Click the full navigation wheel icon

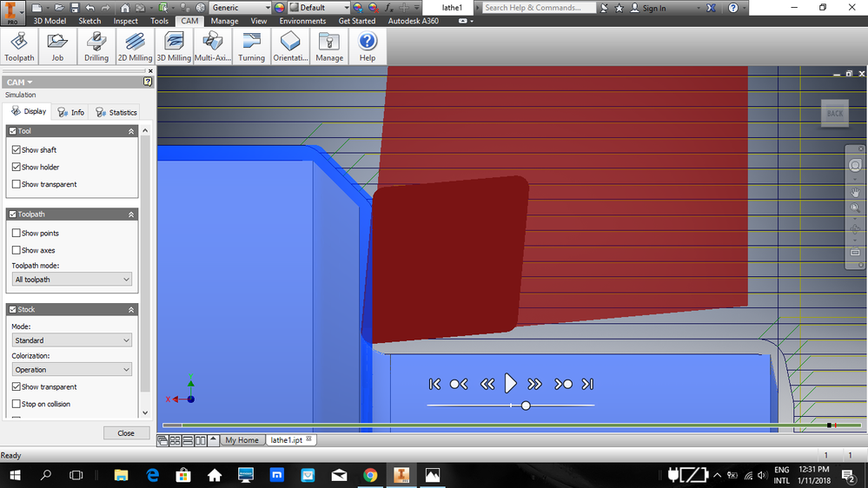[x=855, y=166]
